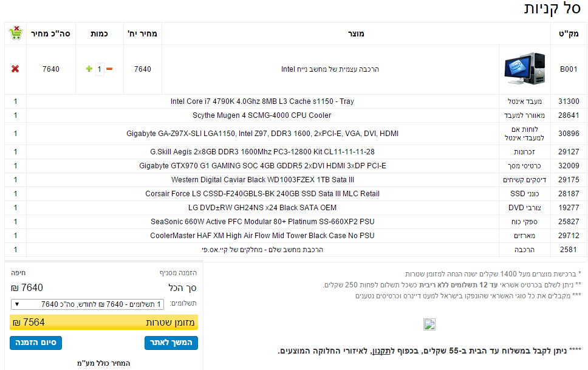Click SKU number 28187
This screenshot has width=588, height=370.
pos(569,194)
